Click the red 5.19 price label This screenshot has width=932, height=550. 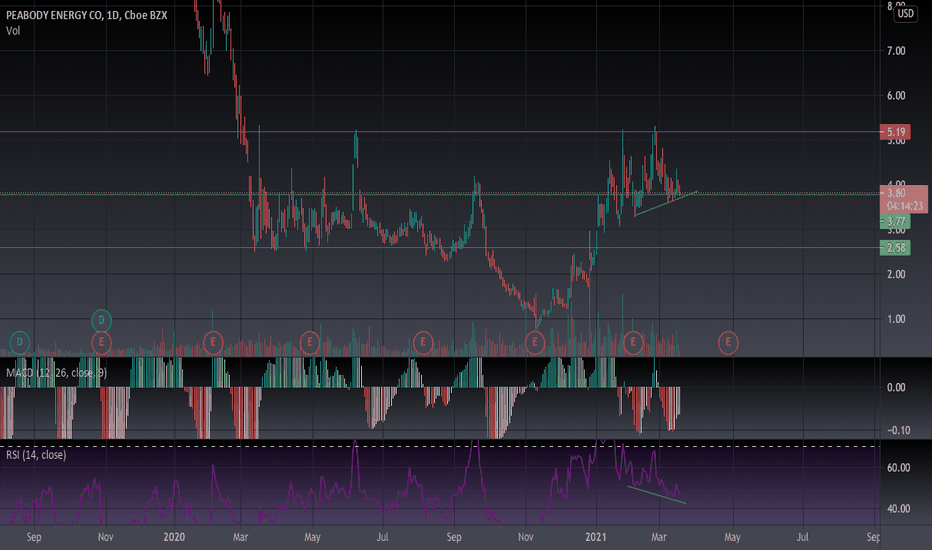pos(895,132)
